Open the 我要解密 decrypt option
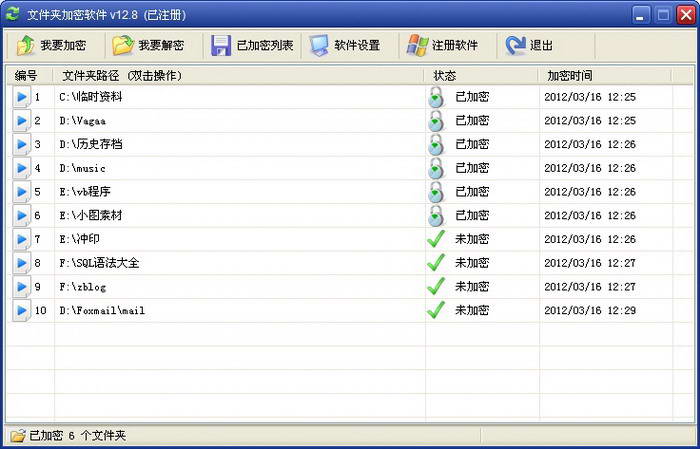 148,46
